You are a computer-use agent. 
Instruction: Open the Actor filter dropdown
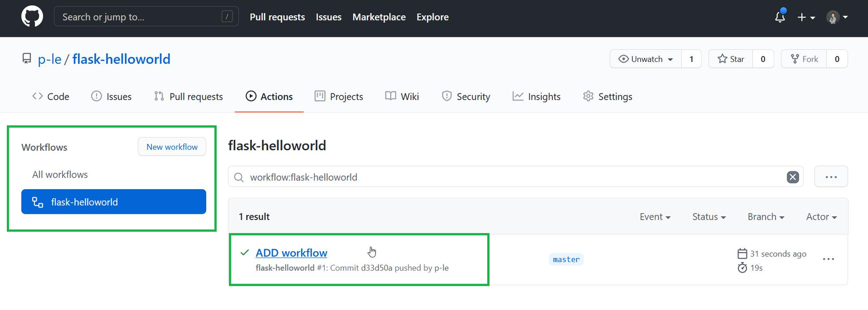click(821, 216)
